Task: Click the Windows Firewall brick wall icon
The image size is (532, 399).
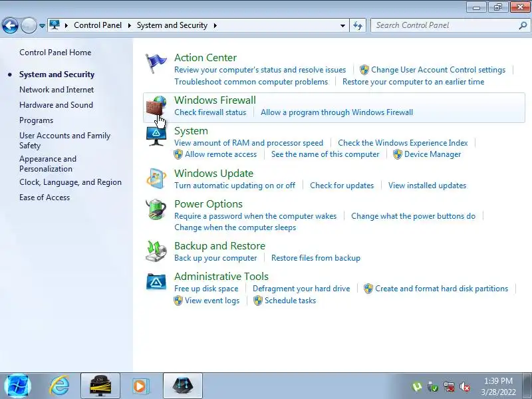Action: click(156, 106)
